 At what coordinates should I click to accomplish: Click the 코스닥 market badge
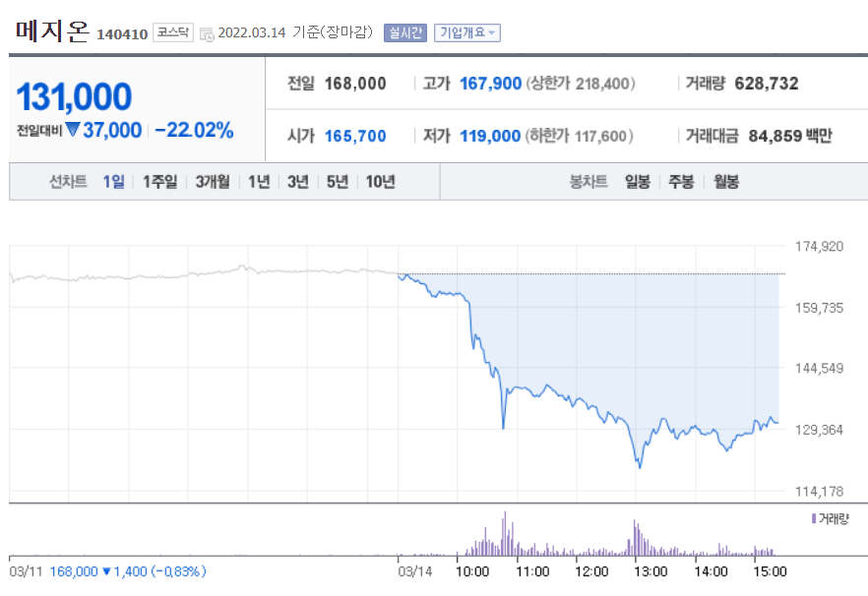[x=173, y=32]
